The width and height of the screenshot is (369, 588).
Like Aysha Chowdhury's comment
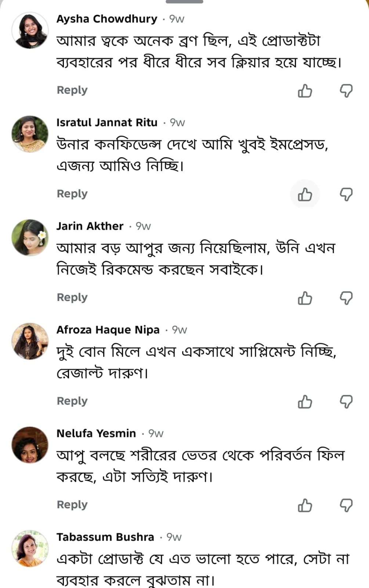[x=305, y=90]
